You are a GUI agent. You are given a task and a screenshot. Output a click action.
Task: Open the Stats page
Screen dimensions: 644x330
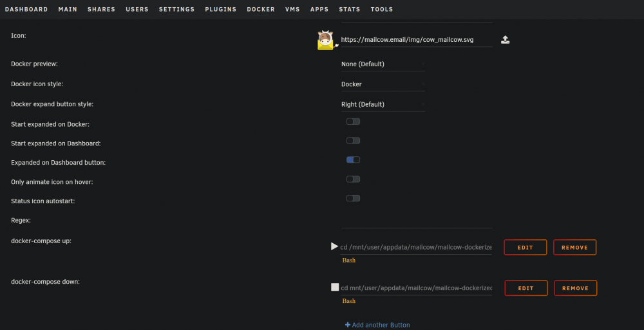point(350,9)
